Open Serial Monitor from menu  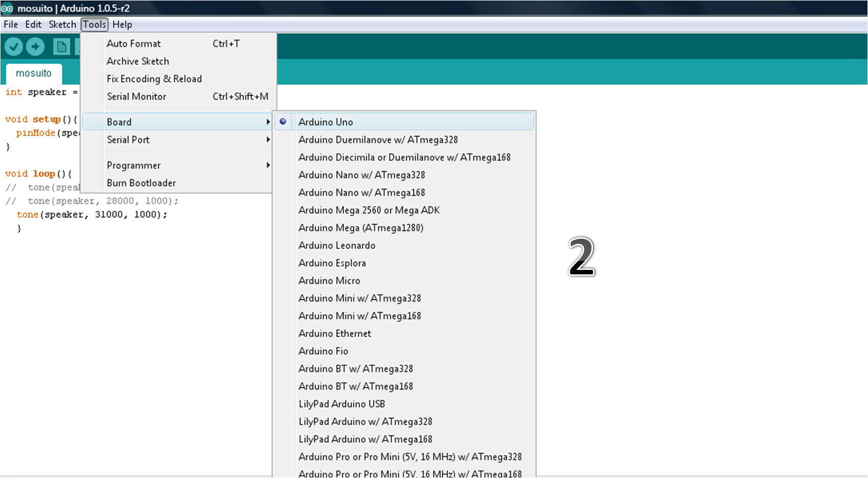[x=177, y=96]
